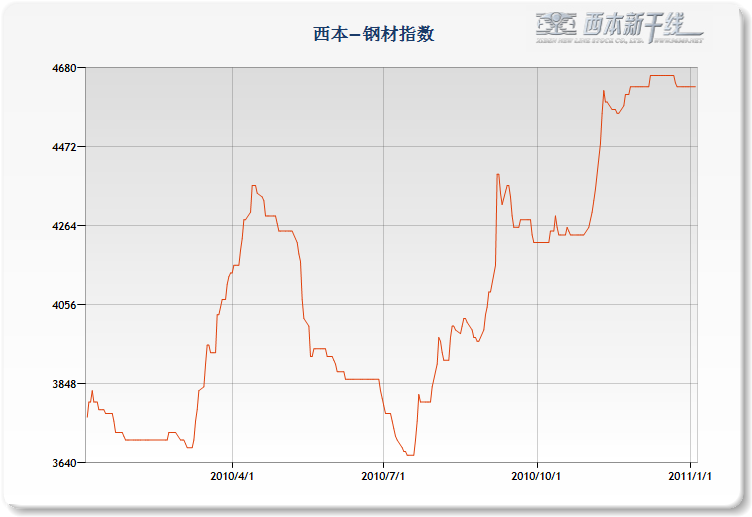Click the highest plateau of the line near 4680
Screen dimensions: 752x517
coord(662,76)
